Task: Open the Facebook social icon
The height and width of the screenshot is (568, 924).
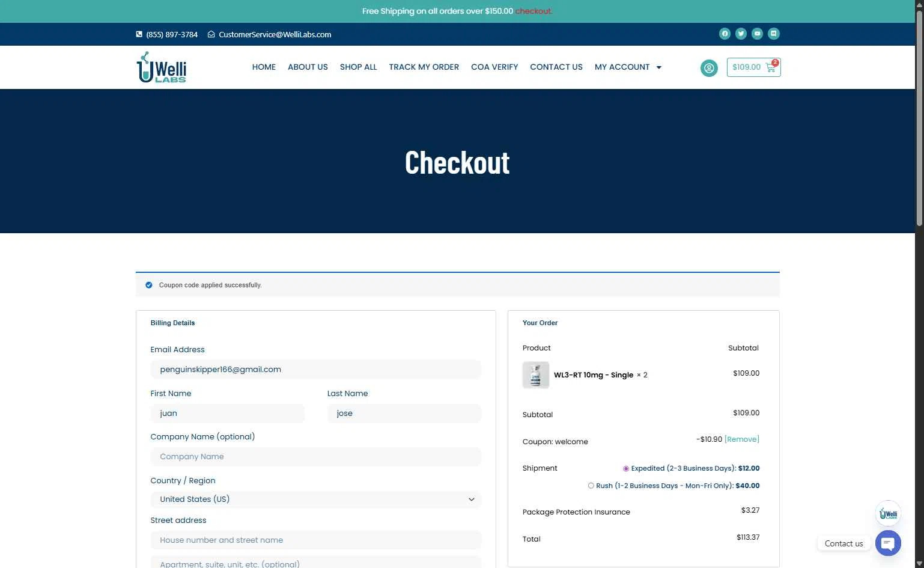Action: 725,34
